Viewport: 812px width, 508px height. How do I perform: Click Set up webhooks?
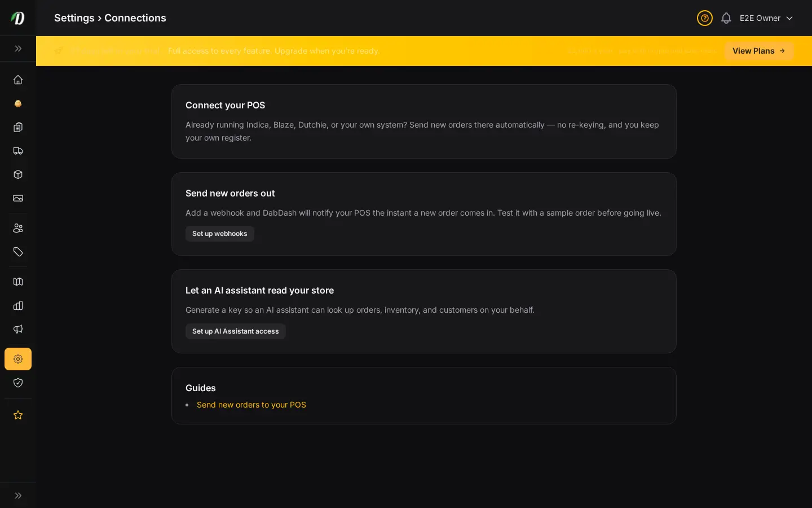coord(220,234)
